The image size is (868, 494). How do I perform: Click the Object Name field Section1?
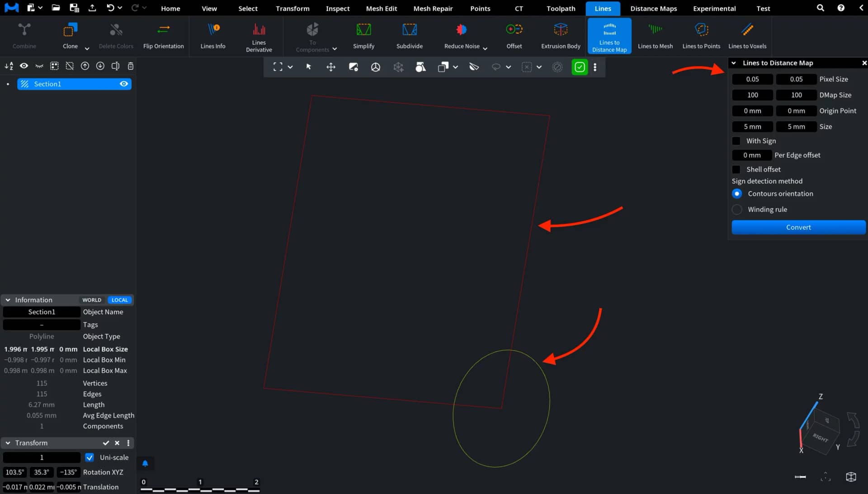click(x=42, y=312)
